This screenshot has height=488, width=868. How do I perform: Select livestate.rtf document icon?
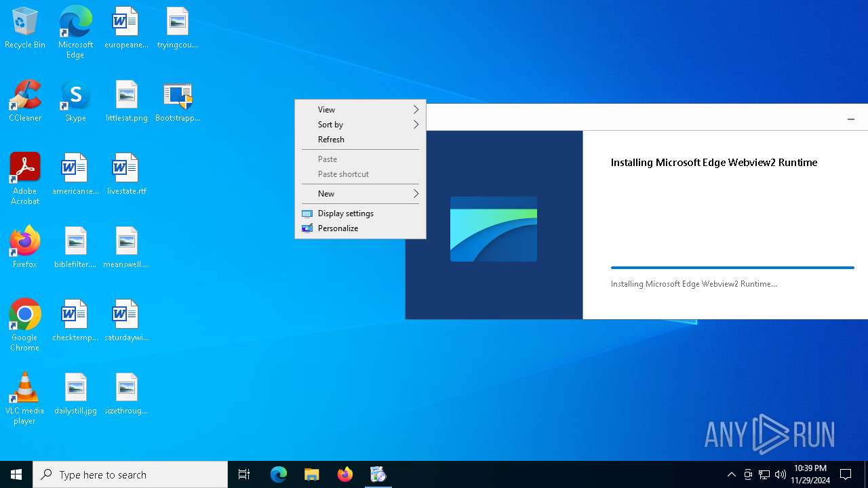pyautogui.click(x=127, y=175)
